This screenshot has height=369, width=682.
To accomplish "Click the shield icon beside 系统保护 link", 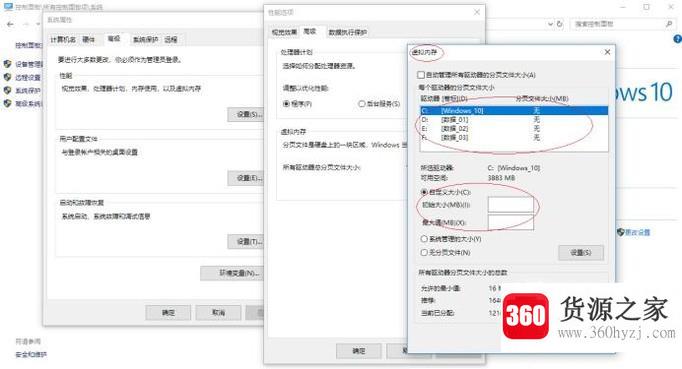I will (x=7, y=90).
